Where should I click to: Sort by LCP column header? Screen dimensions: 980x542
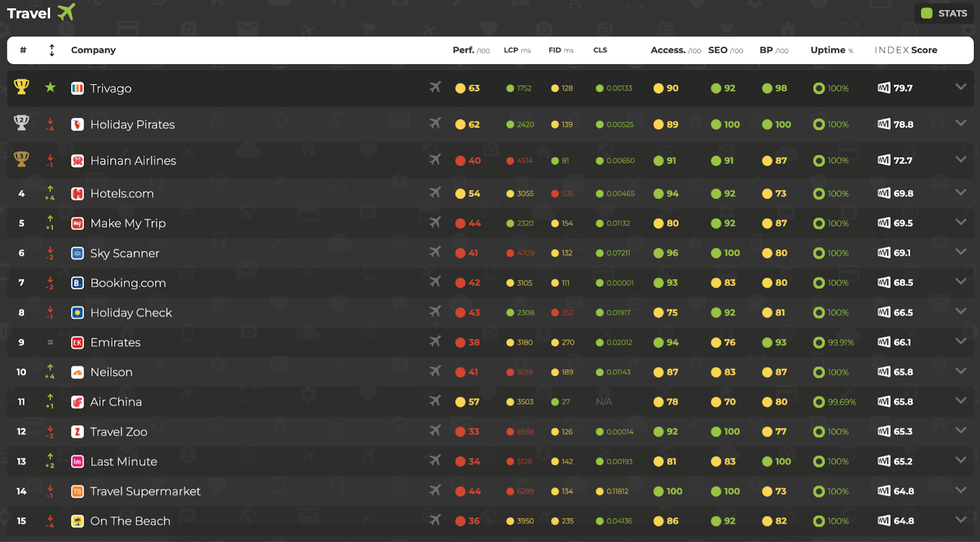[x=517, y=50]
